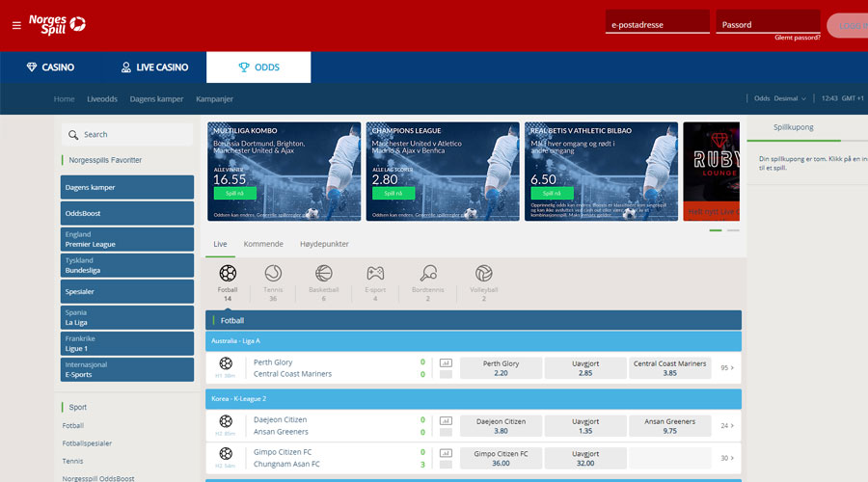Open statistics icon for Daejeon Citizen match

[x=446, y=420]
